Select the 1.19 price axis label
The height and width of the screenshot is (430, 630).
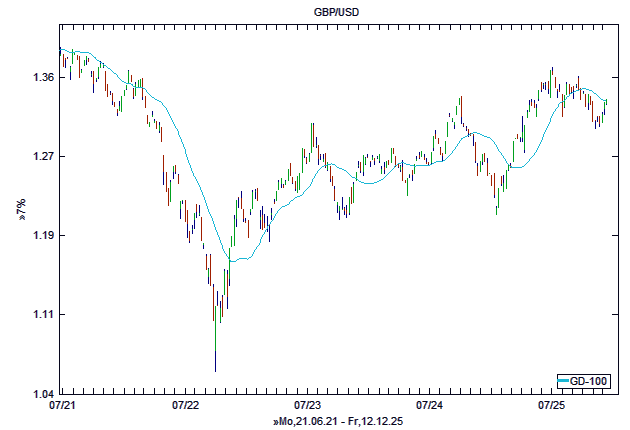42,235
